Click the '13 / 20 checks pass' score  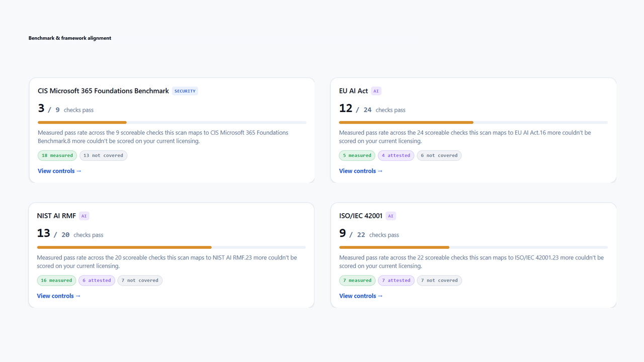70,233
